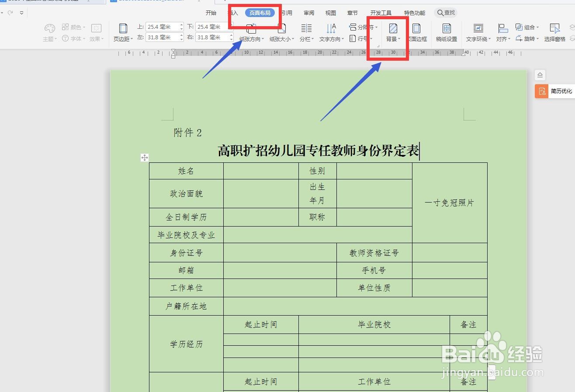This screenshot has width=575, height=392.
Task: Open the 分栏 columns menu
Action: coord(306,33)
